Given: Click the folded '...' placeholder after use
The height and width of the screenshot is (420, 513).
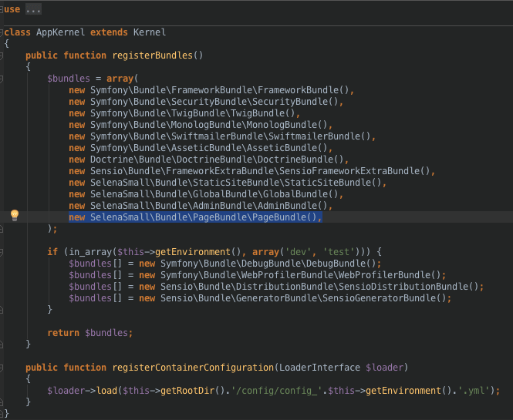Looking at the screenshot, I should [x=33, y=9].
